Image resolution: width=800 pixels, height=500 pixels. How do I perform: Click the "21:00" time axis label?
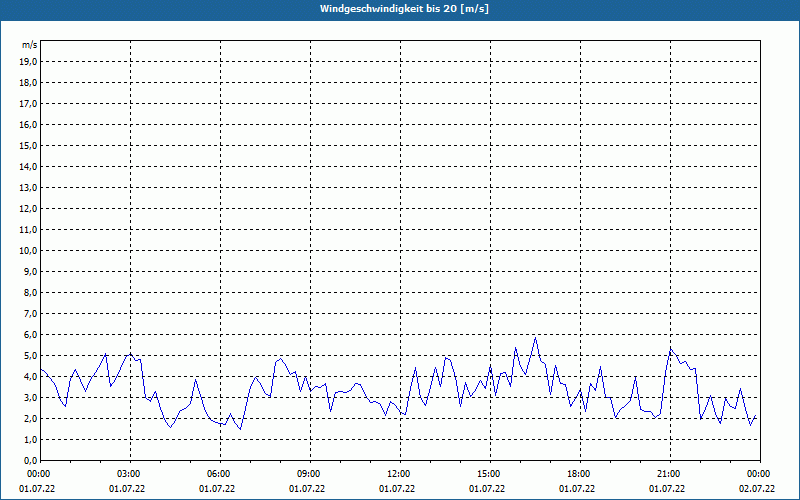pos(670,474)
